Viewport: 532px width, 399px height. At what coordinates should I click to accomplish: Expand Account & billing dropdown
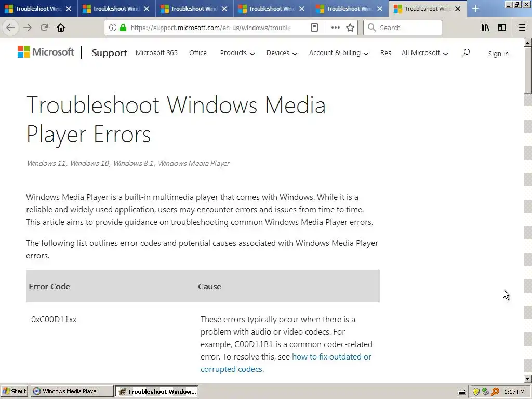click(339, 53)
